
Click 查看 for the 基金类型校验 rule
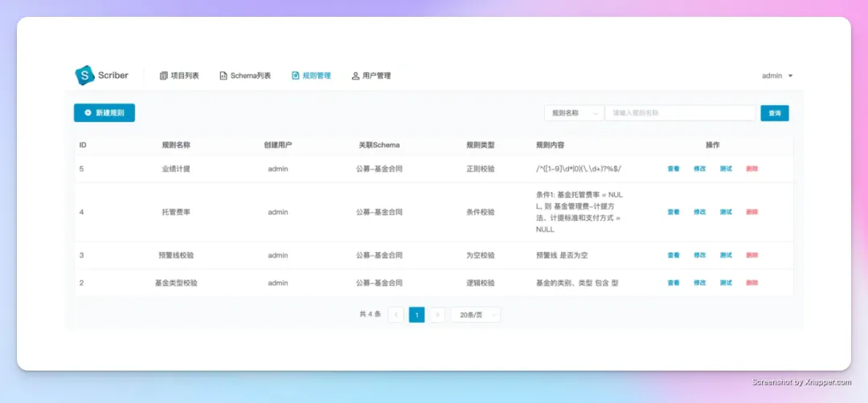[x=674, y=283]
